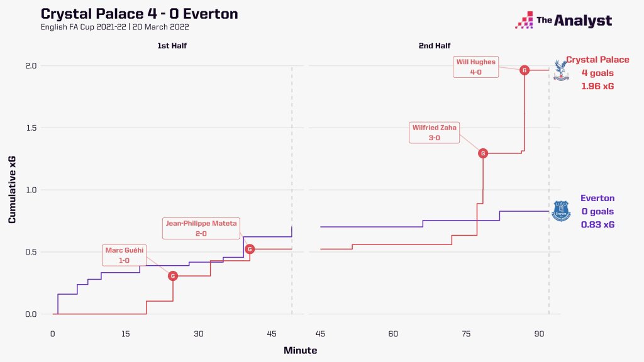Click the Minute axis label

(300, 351)
